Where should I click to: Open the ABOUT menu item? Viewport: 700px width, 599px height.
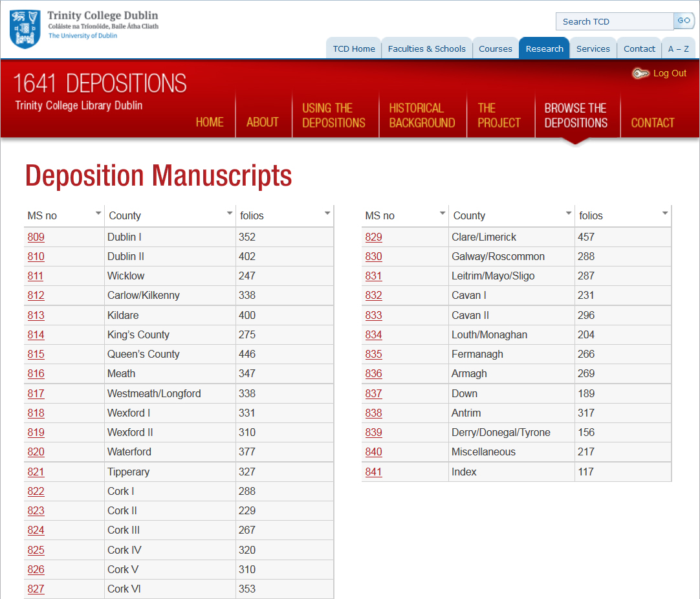coord(263,122)
